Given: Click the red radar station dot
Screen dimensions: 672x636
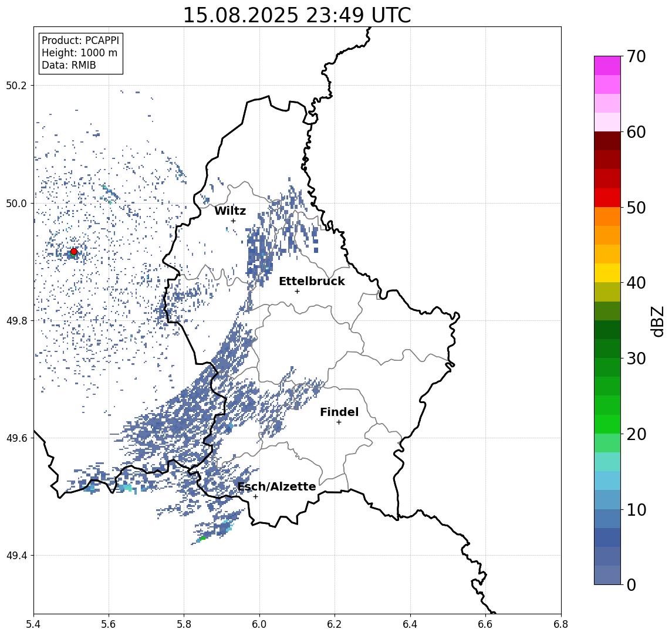Looking at the screenshot, I should coord(74,252).
